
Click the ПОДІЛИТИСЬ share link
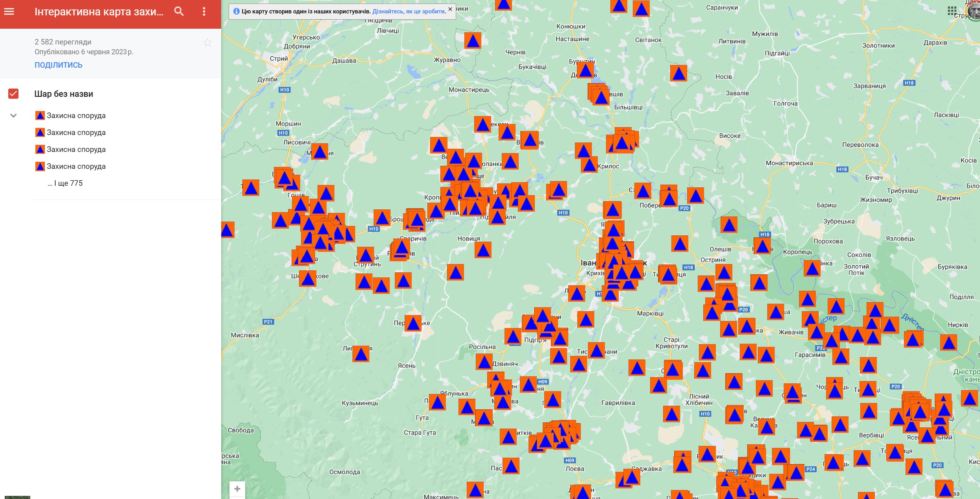pos(58,65)
